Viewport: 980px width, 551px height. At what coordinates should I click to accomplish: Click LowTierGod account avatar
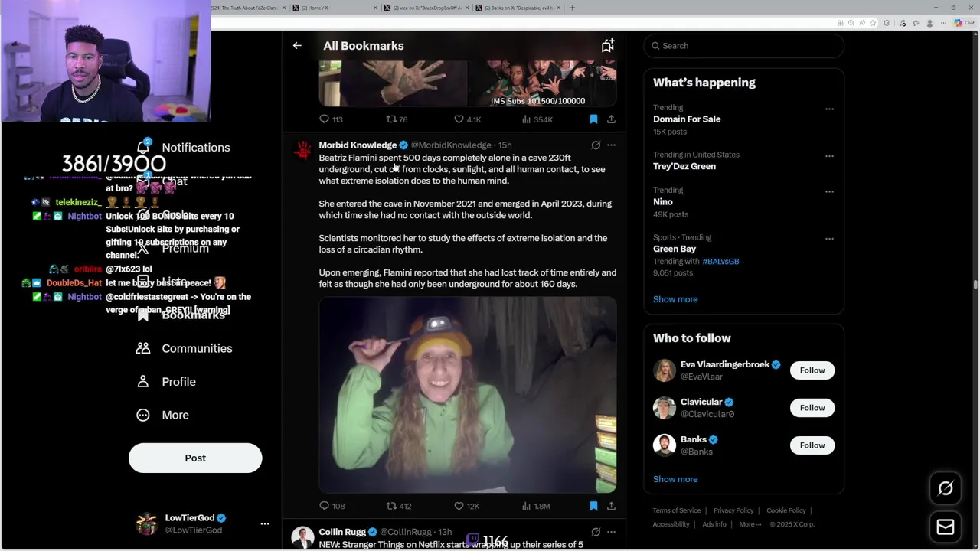pos(146,524)
